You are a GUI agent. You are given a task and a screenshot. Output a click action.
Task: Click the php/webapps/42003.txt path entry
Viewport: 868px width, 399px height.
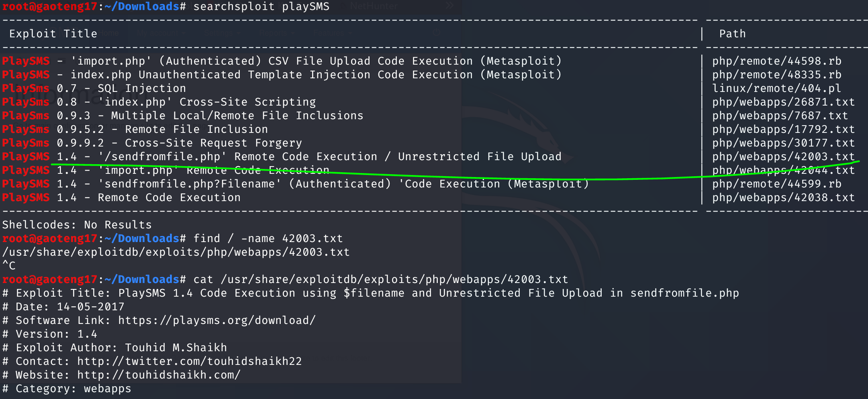click(x=783, y=157)
